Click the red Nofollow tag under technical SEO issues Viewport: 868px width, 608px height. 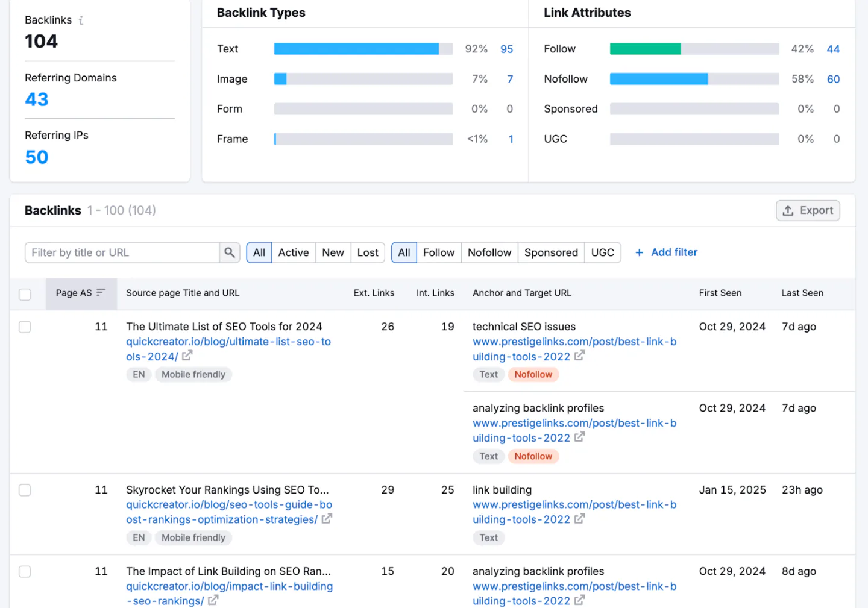coord(533,374)
